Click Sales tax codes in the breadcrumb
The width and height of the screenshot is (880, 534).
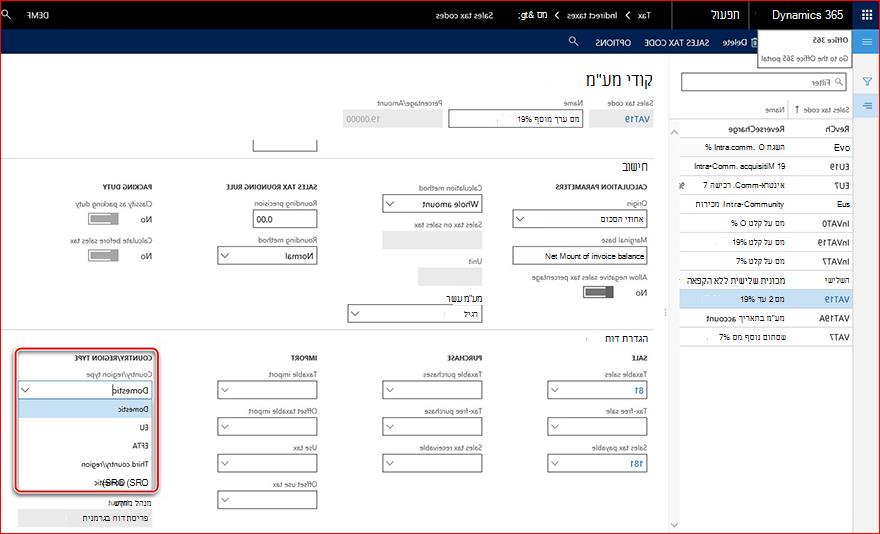(x=464, y=16)
